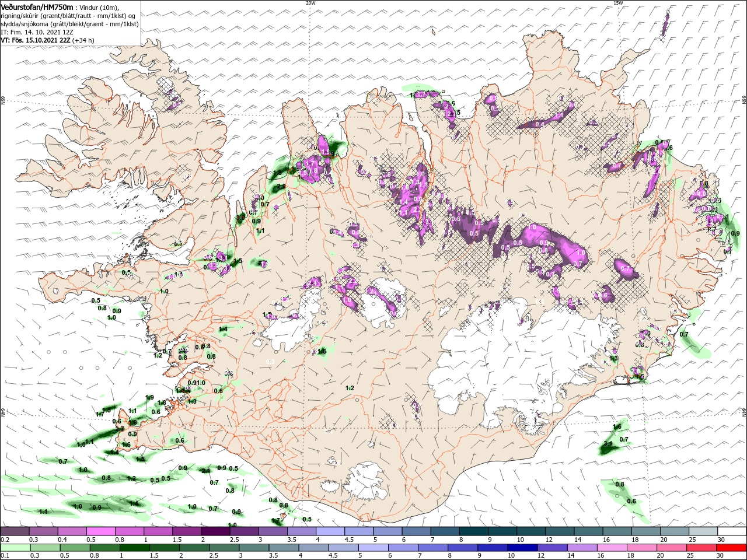Click the 25 label under red rain legend
The image size is (747, 560).
coord(690,556)
